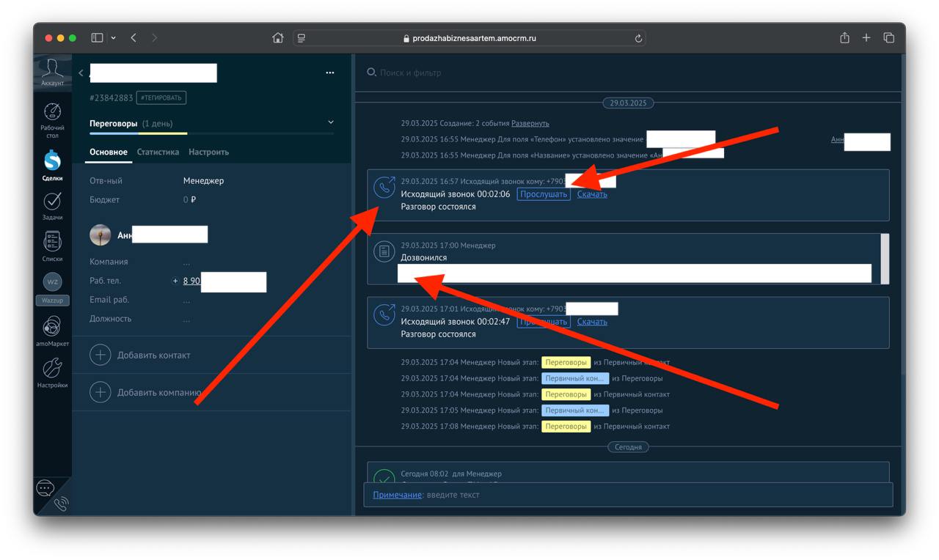Open the phone dialer icon in sidebar

(61, 504)
